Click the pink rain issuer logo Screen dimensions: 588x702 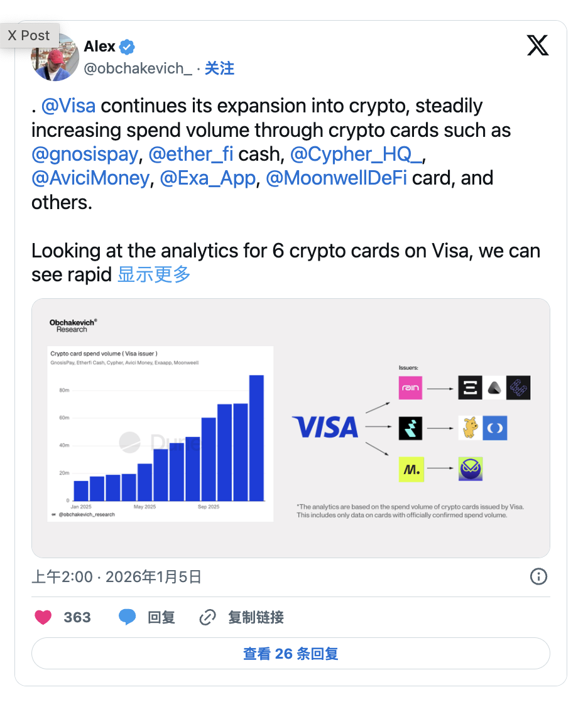[411, 388]
